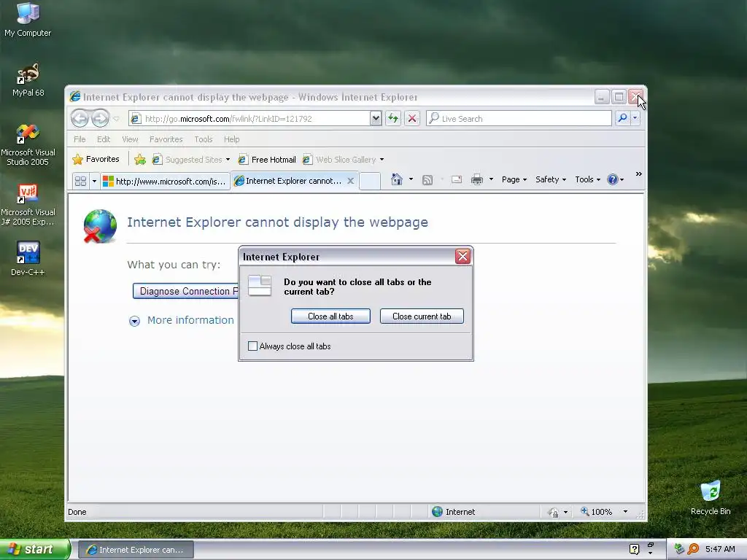
Task: Expand the More information section
Action: coord(182,321)
